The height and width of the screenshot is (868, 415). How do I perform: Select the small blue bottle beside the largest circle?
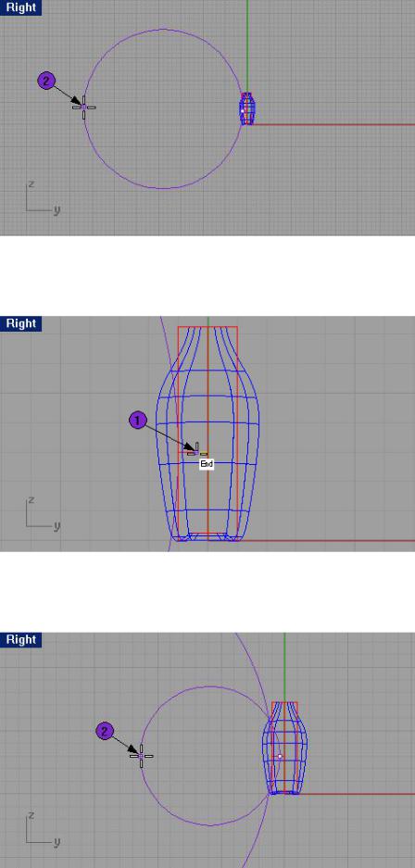[x=247, y=108]
